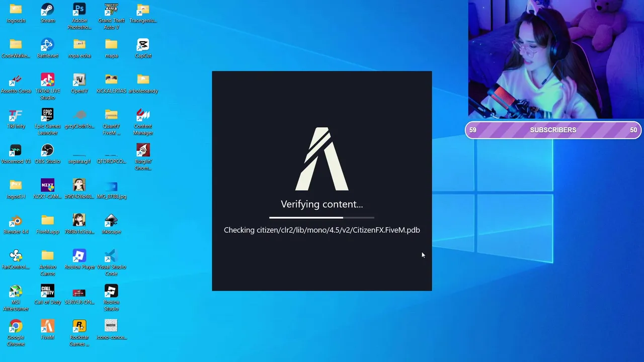The width and height of the screenshot is (644, 362).
Task: Select the separa.gif file
Action: pyautogui.click(x=79, y=158)
